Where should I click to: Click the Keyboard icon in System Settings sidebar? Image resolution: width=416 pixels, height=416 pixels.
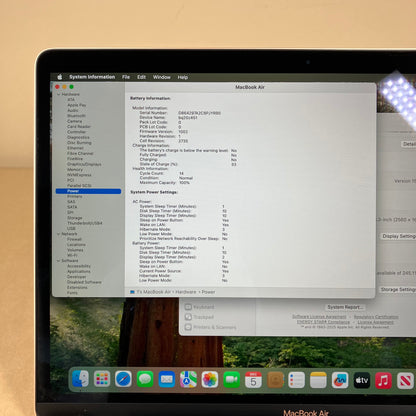tap(188, 307)
